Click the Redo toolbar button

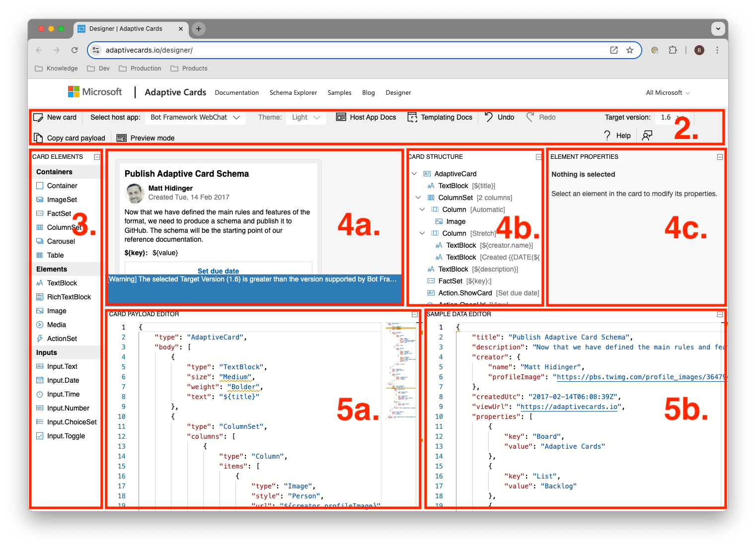[541, 117]
